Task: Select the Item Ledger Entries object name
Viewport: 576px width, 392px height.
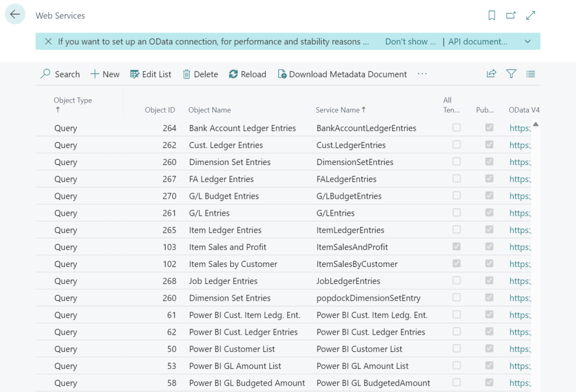Action: coord(225,230)
